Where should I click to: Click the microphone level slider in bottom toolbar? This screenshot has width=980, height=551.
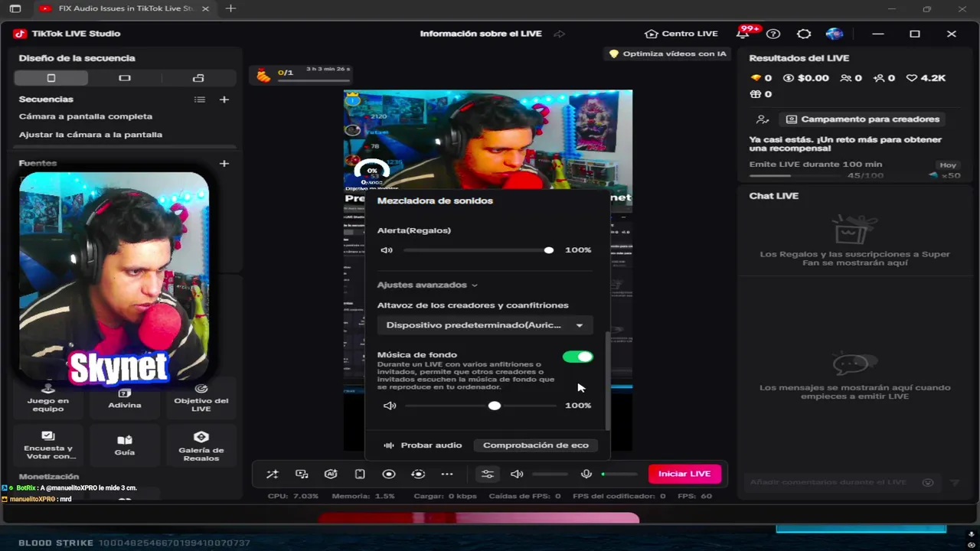pos(619,474)
